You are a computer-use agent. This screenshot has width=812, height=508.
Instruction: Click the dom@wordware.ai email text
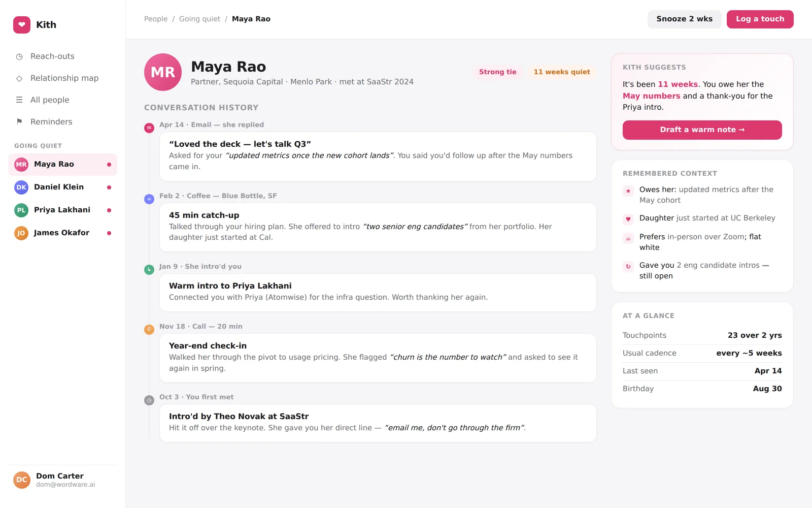tap(65, 485)
